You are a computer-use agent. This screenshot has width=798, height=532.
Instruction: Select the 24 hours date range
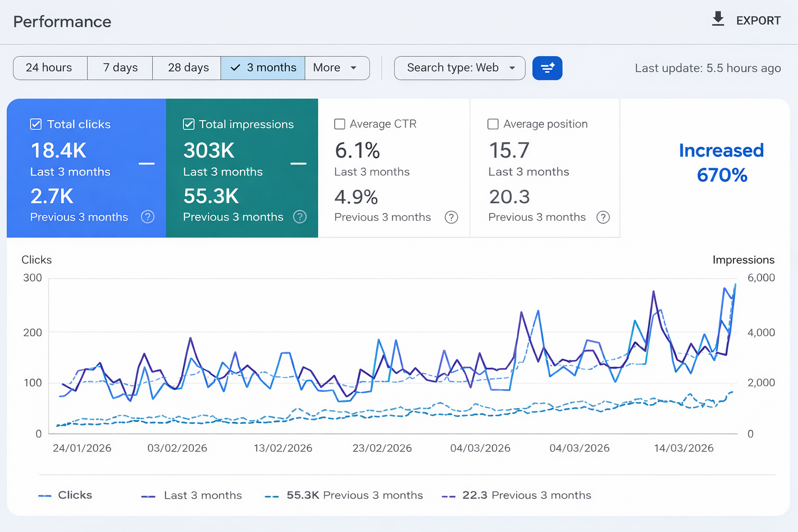click(x=49, y=68)
